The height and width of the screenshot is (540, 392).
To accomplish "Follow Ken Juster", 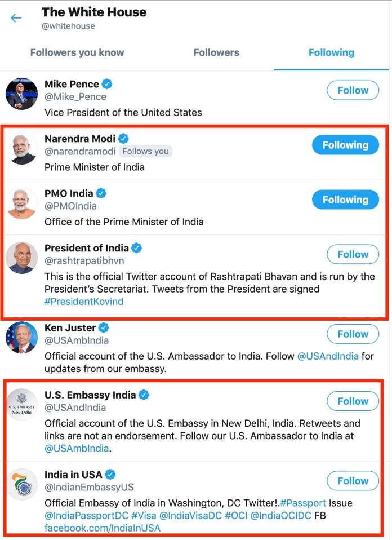I will pos(353,334).
